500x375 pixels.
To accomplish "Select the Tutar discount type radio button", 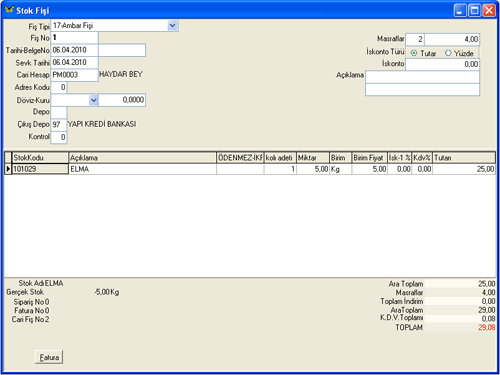I will pos(414,53).
